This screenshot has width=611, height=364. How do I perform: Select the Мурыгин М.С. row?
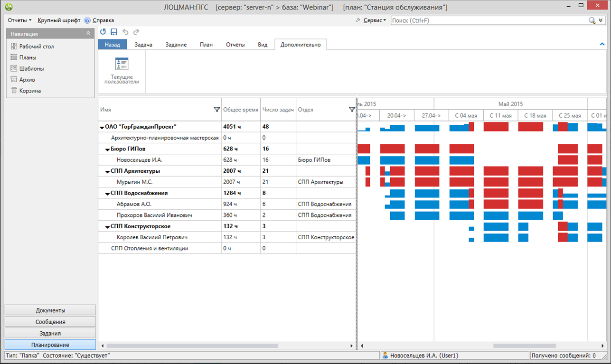point(227,182)
